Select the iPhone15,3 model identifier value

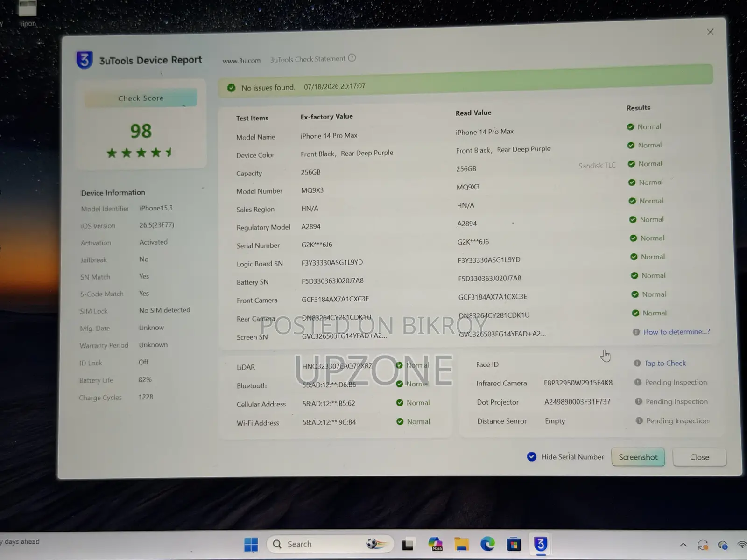point(156,208)
